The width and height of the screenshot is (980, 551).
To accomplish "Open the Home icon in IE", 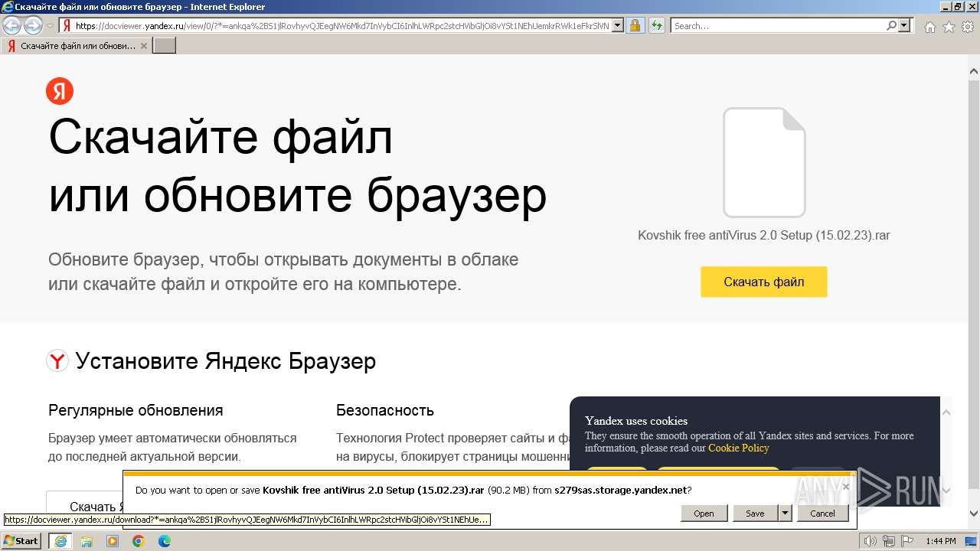I will point(929,27).
